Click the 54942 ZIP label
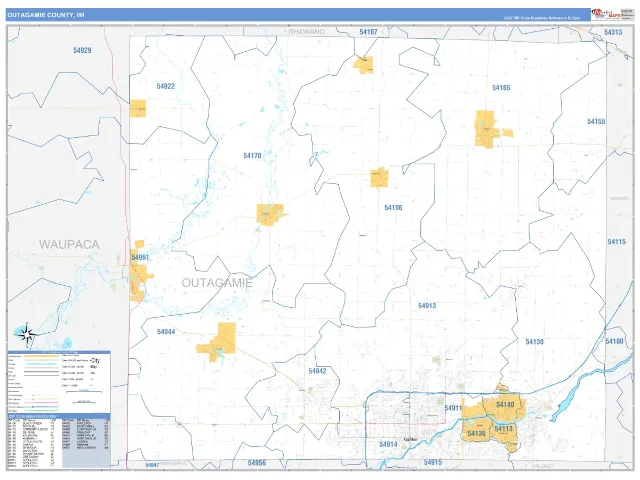640x480 pixels. [317, 371]
